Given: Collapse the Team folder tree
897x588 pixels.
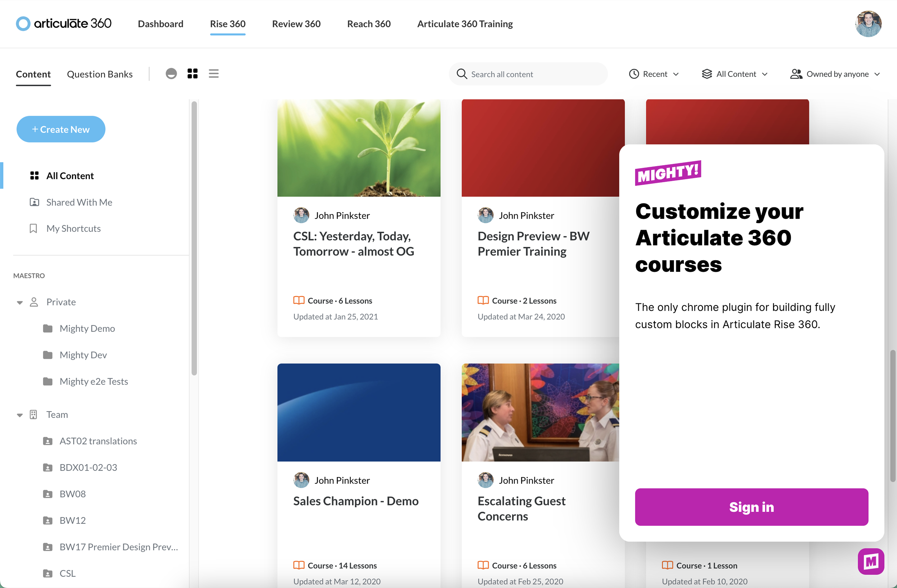Looking at the screenshot, I should (x=20, y=415).
